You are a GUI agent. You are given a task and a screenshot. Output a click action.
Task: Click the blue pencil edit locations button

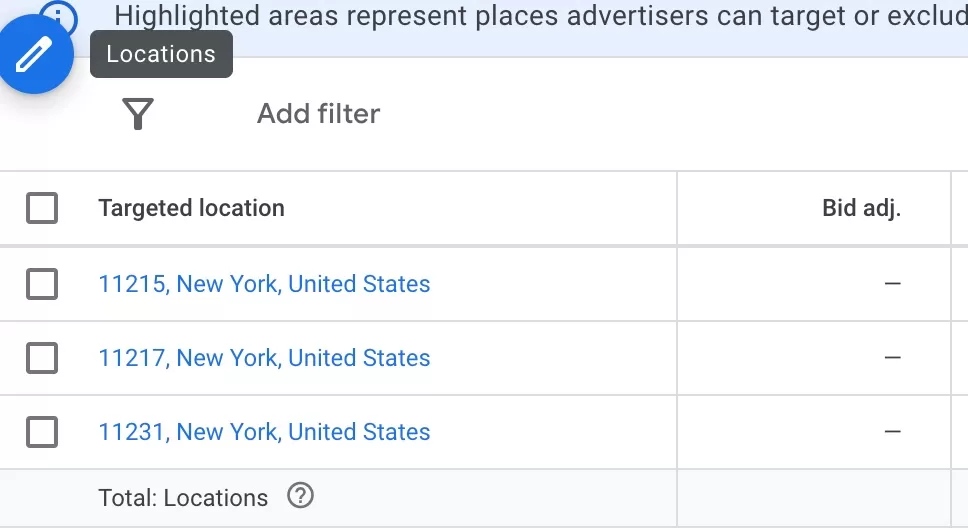click(35, 55)
